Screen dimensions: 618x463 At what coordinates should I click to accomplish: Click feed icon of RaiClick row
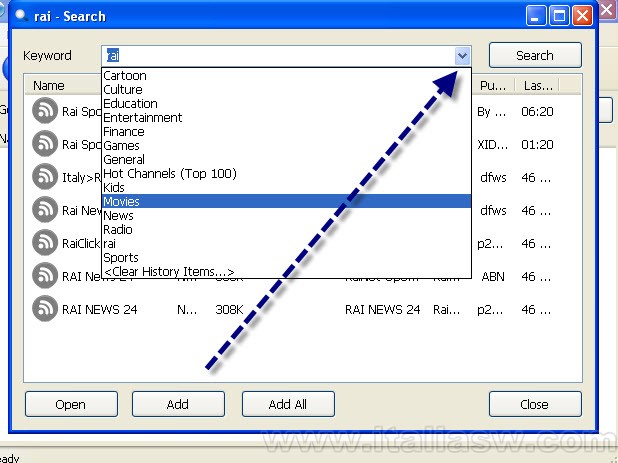[45, 243]
